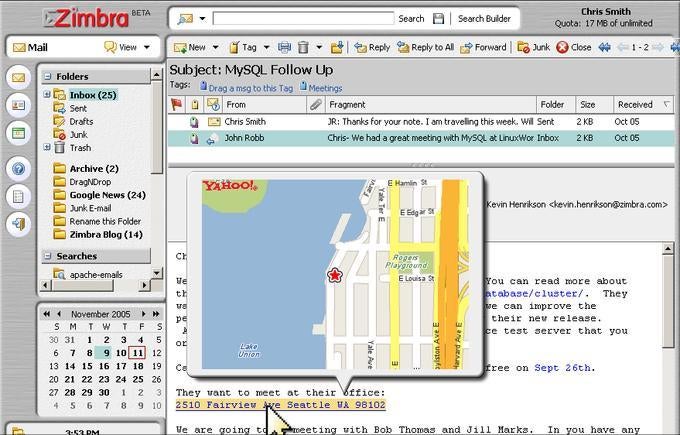Open the search type dropdown arrow

point(202,19)
